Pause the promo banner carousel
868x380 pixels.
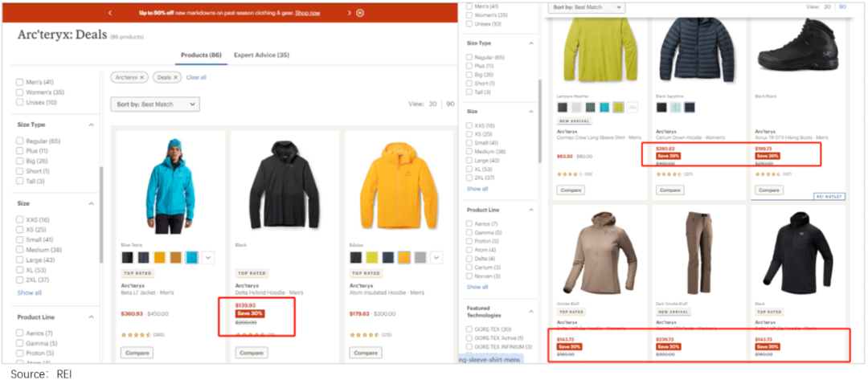pos(360,13)
